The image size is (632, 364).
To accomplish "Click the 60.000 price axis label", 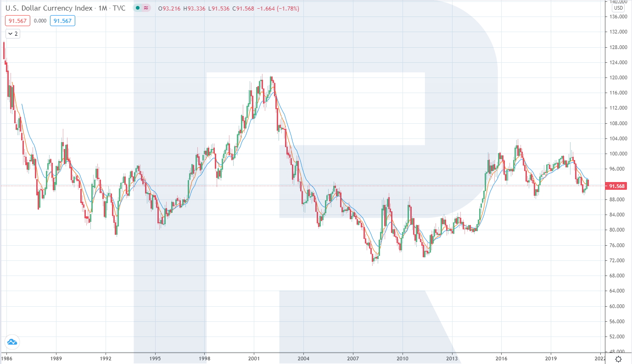I will 616,306.
